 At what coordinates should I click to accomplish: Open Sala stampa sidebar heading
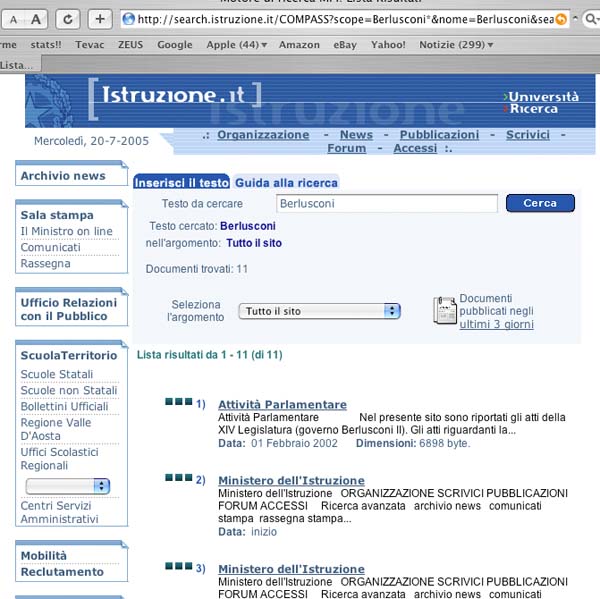click(x=57, y=215)
